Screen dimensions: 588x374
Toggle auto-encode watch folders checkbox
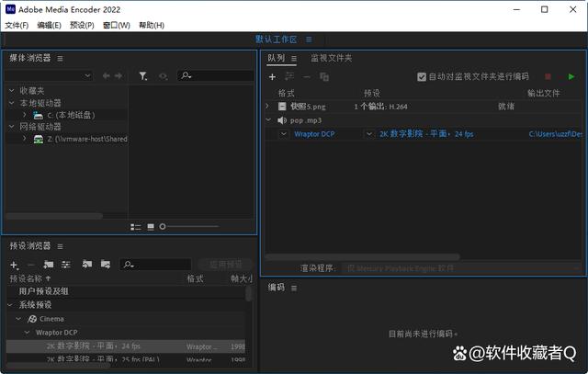tap(422, 77)
